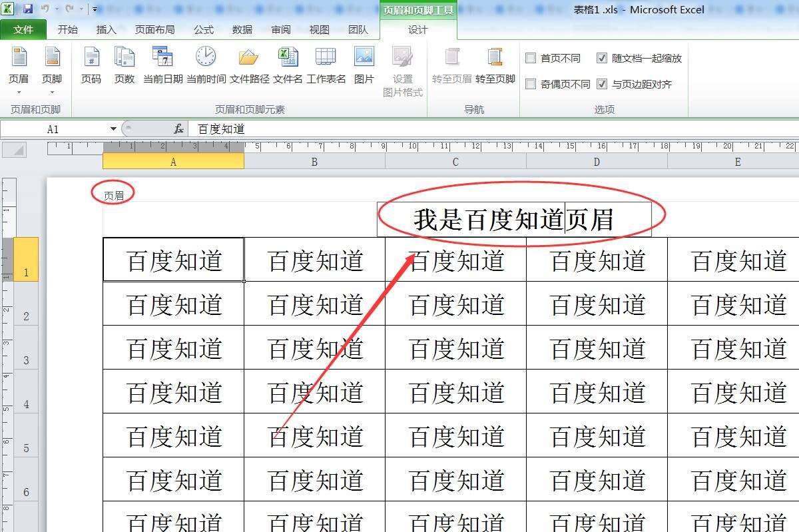Insert current time 当前时间
Screen dimensions: 799x532
click(206, 65)
